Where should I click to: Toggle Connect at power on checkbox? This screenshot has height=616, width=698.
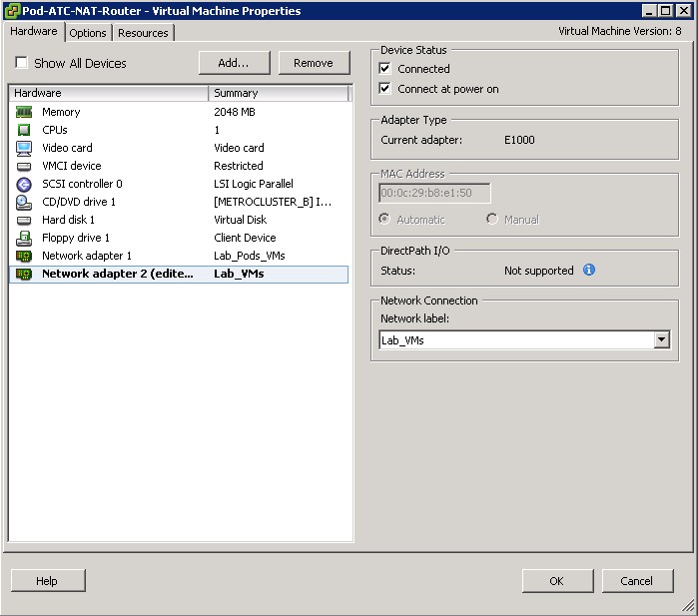[x=385, y=89]
